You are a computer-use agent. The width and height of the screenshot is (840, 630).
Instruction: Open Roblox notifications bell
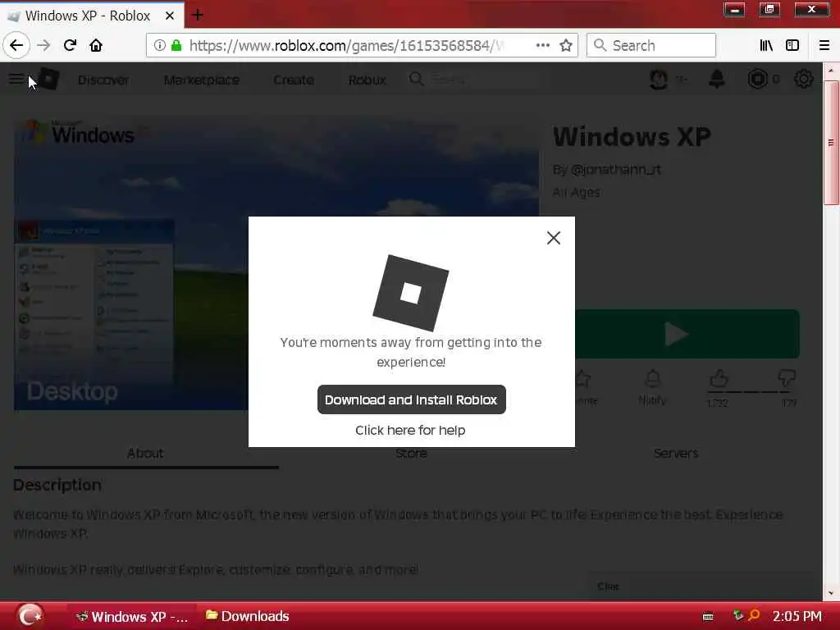[x=717, y=80]
